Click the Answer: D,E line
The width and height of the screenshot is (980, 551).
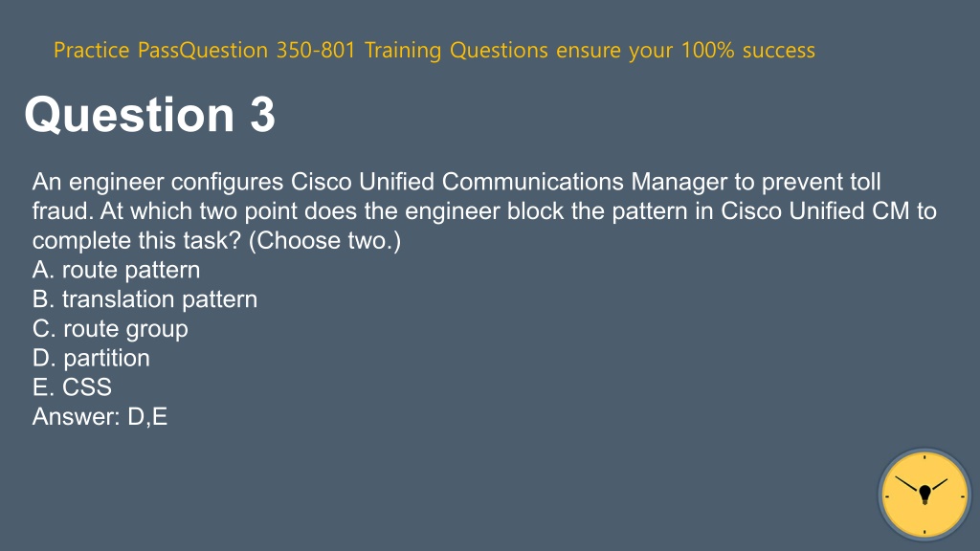pyautogui.click(x=100, y=417)
